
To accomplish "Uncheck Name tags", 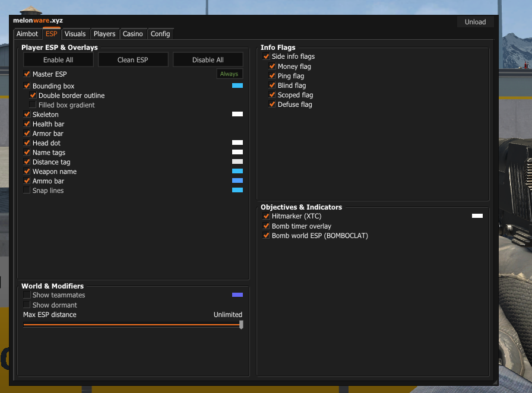I will point(27,152).
